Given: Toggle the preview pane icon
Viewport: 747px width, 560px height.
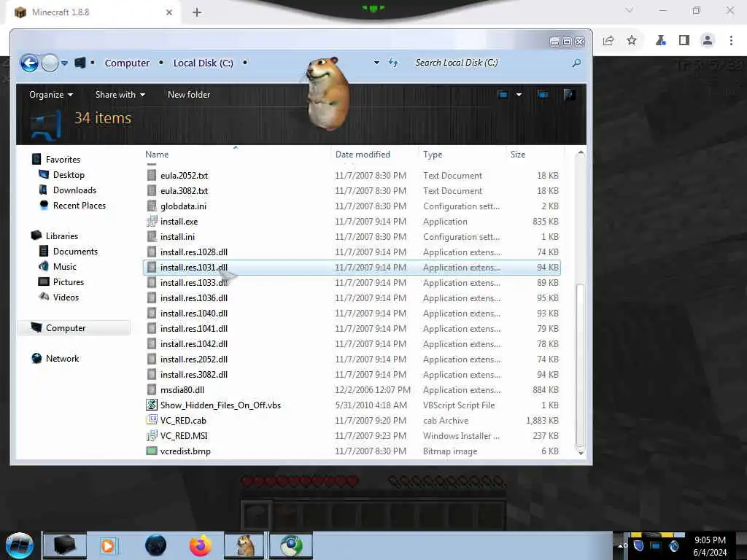Looking at the screenshot, I should coord(543,95).
